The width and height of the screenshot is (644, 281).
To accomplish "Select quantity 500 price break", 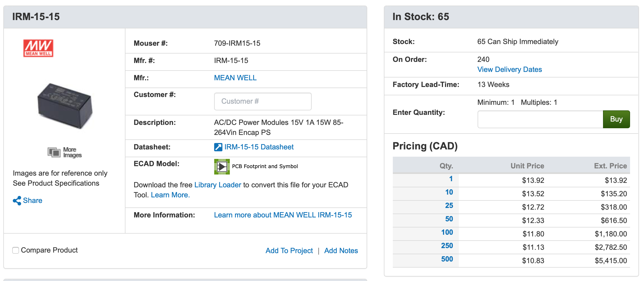I will [x=447, y=259].
